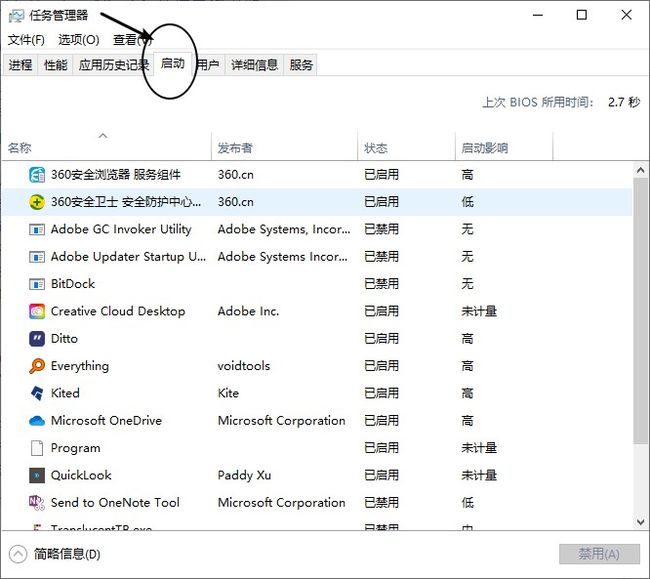Select the Send to OneNote Tool name
This screenshot has height=579, width=650.
coord(115,503)
